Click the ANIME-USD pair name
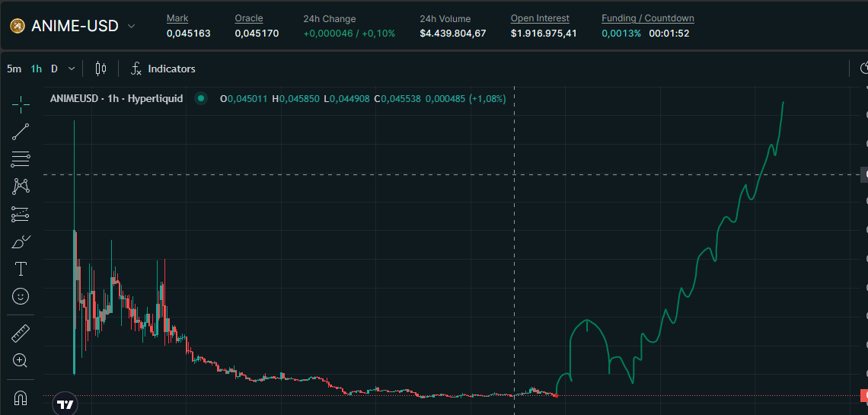Viewport: 868px width, 415px height. point(75,26)
